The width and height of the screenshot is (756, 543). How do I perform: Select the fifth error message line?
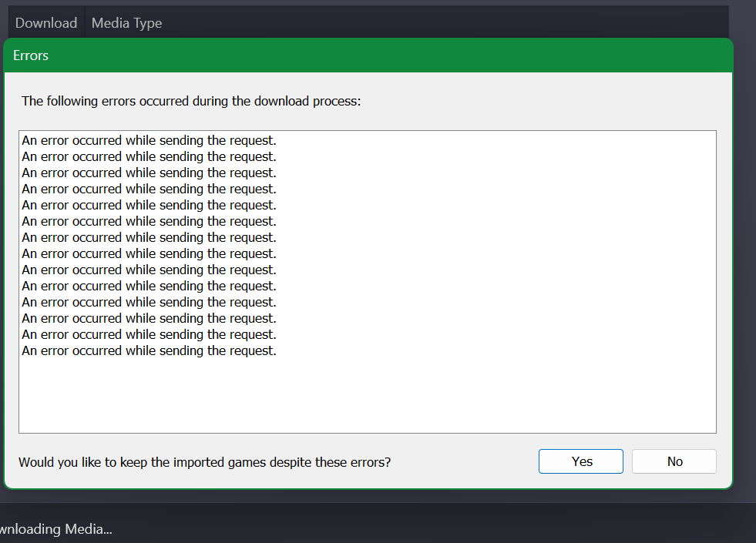coord(149,205)
